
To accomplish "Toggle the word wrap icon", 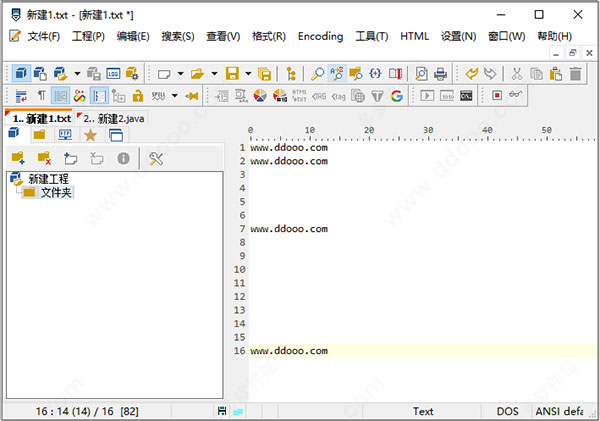I will [21, 96].
